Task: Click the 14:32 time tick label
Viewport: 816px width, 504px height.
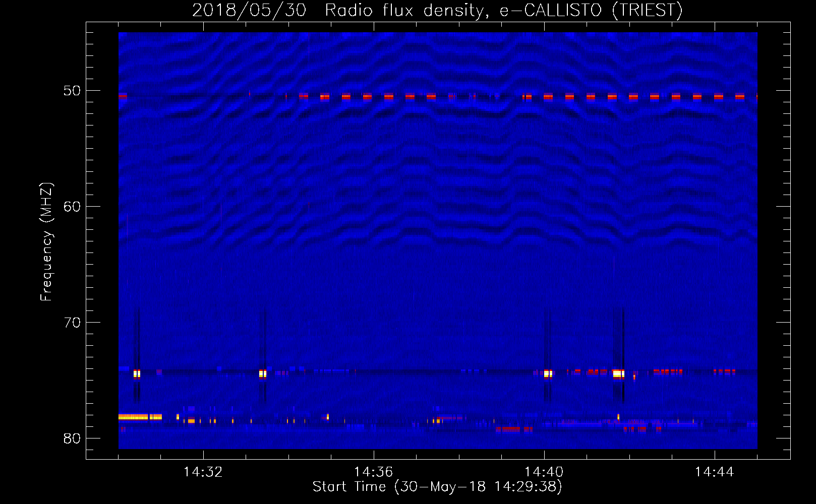Action: (203, 472)
